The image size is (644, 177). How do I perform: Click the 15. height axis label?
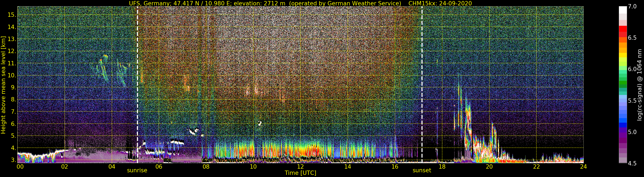click(12, 15)
